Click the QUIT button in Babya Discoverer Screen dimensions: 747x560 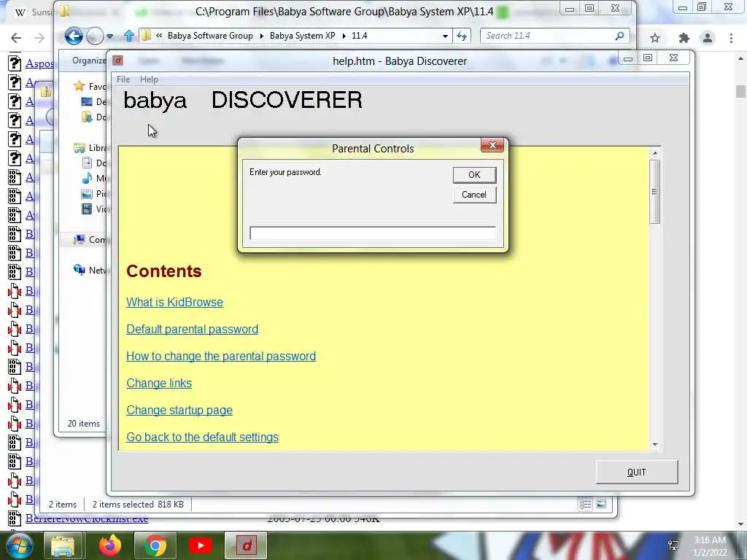(636, 472)
